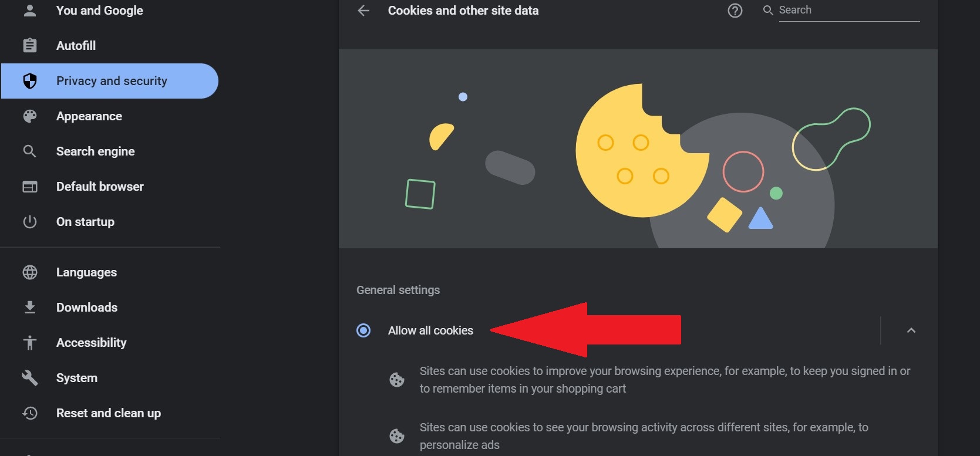Focus the settings Search field
Viewport: 980px width, 456px height.
click(849, 10)
